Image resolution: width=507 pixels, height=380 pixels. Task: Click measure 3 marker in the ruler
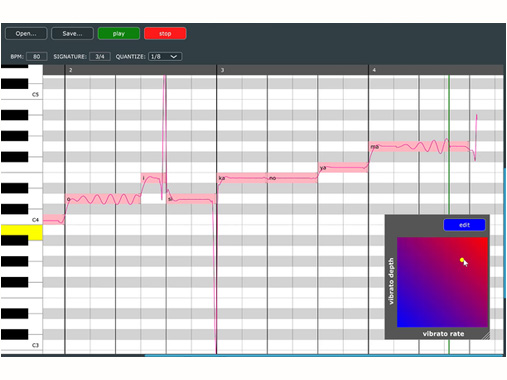tap(222, 70)
